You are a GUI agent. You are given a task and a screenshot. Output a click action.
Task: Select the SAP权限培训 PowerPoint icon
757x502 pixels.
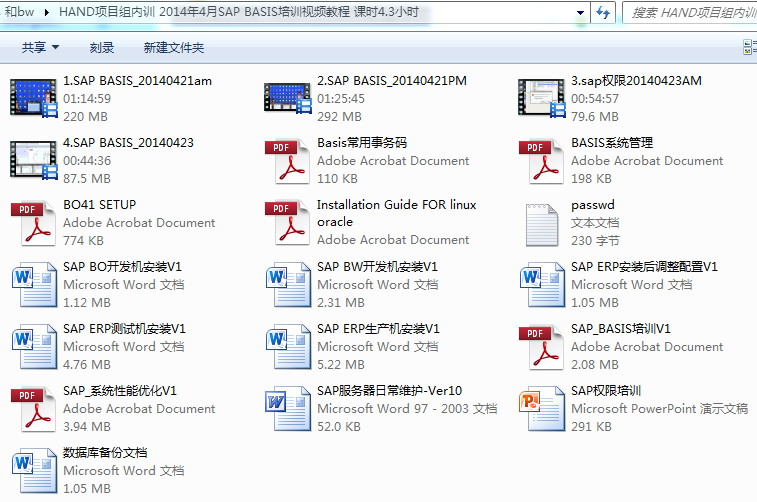coord(542,408)
